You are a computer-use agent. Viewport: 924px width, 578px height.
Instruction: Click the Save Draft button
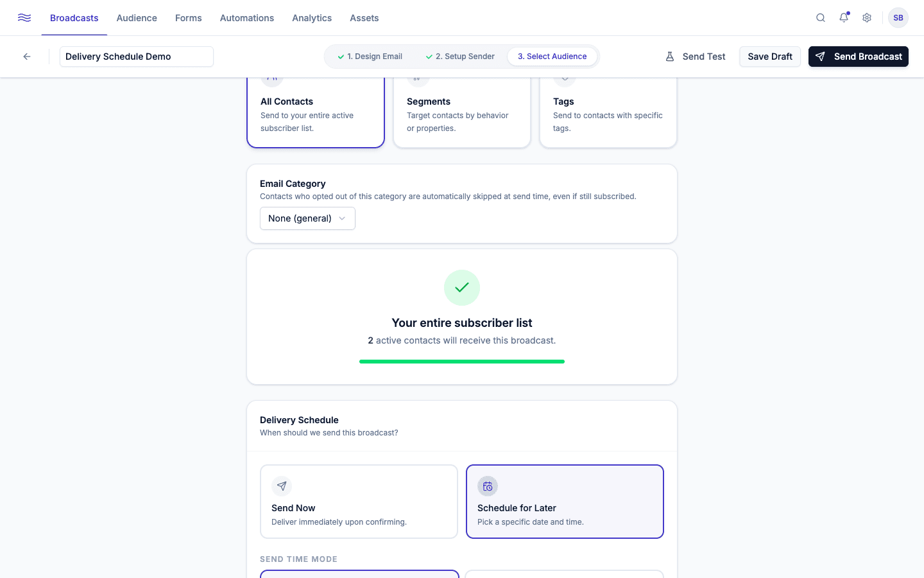pyautogui.click(x=770, y=57)
